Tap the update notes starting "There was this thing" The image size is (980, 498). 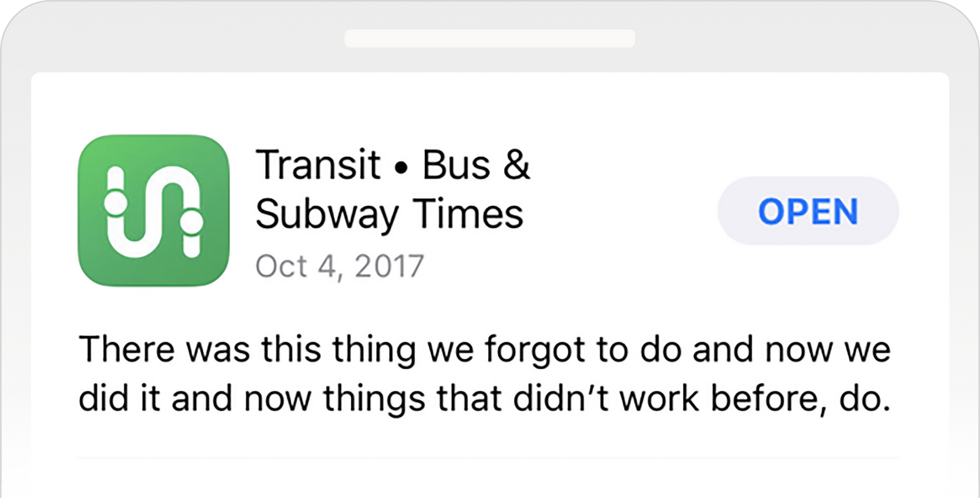point(484,374)
